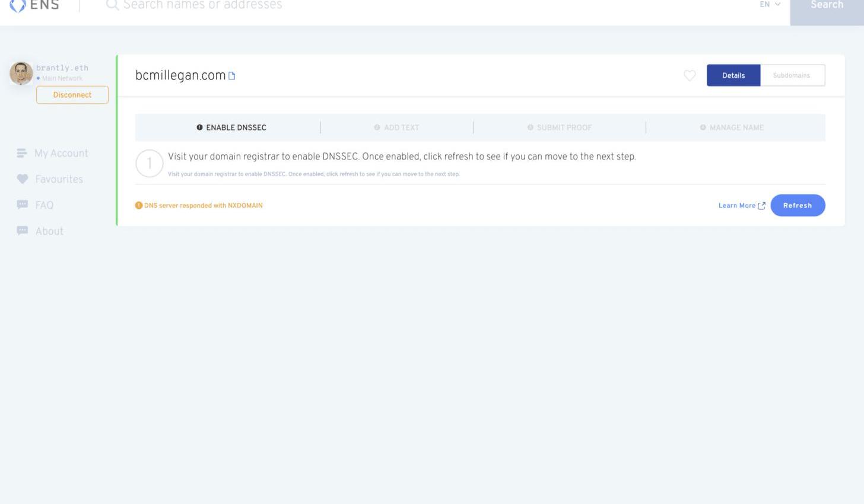The height and width of the screenshot is (504, 864).
Task: Click the search magnifier icon
Action: [112, 5]
